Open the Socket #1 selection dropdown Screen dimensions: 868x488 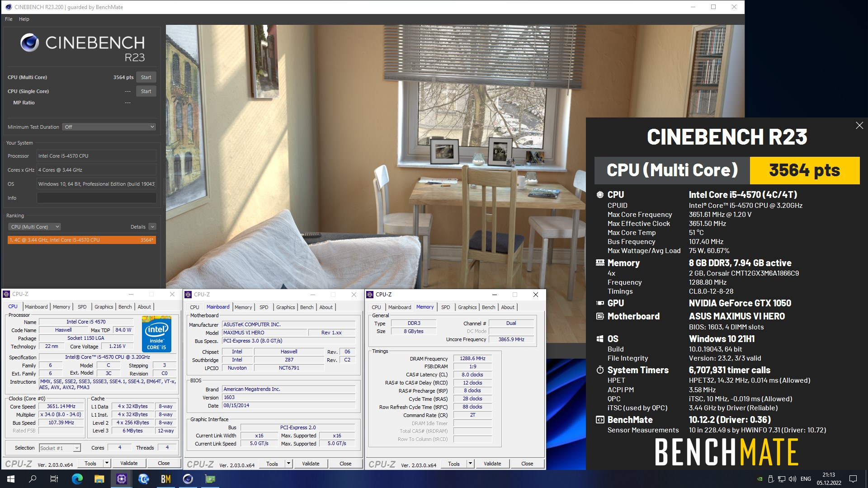coord(60,448)
